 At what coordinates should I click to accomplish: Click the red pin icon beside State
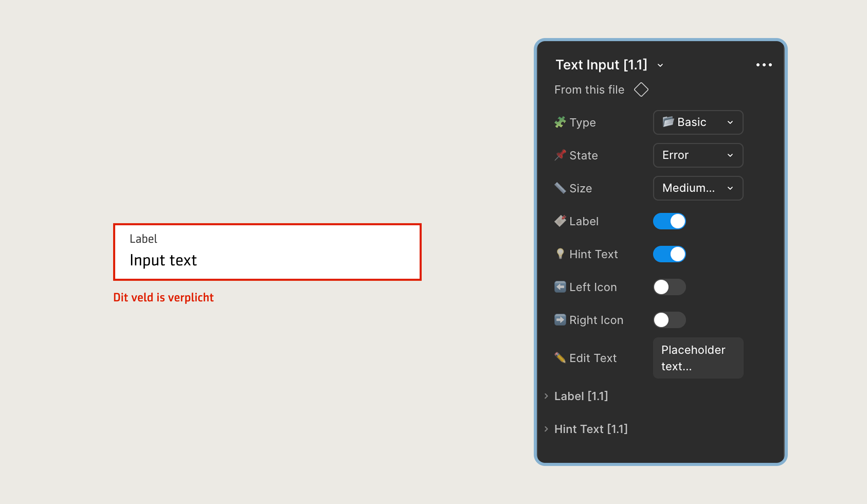pos(561,155)
